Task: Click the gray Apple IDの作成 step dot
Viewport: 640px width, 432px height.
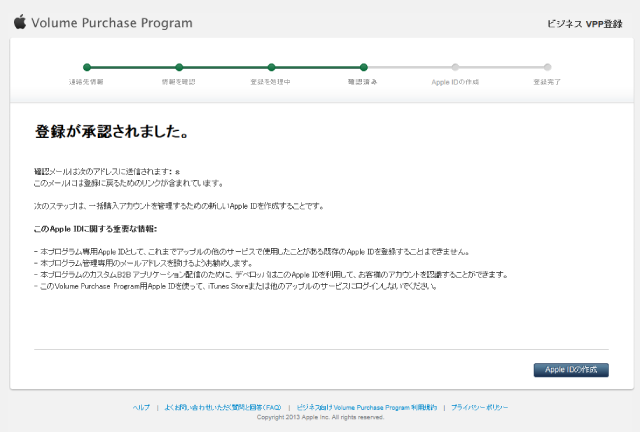Action: [x=455, y=67]
